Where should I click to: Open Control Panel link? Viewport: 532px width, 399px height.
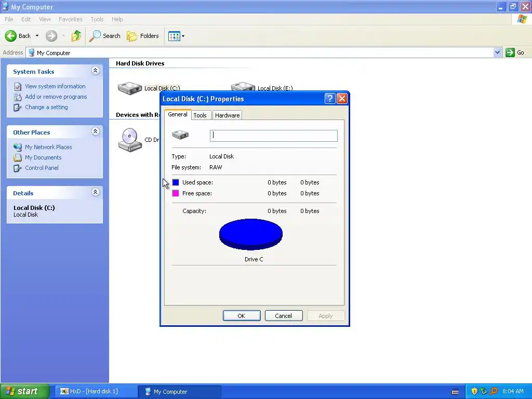[x=42, y=168]
